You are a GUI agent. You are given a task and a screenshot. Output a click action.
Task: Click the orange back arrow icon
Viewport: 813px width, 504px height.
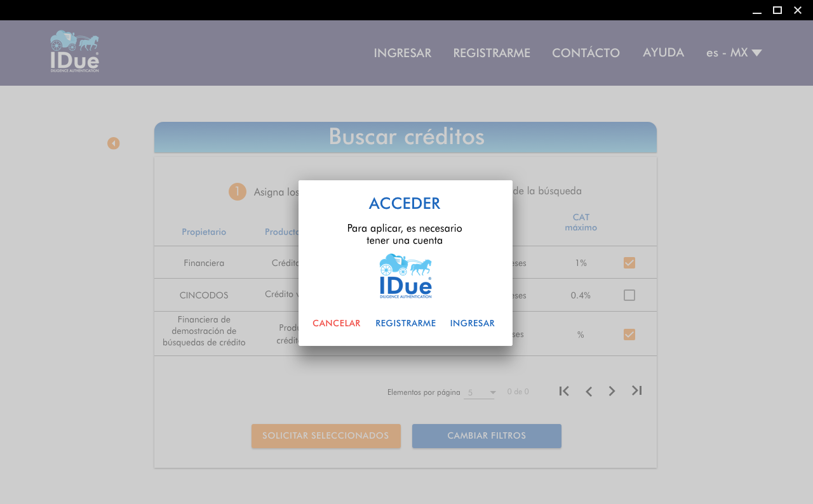click(x=114, y=143)
